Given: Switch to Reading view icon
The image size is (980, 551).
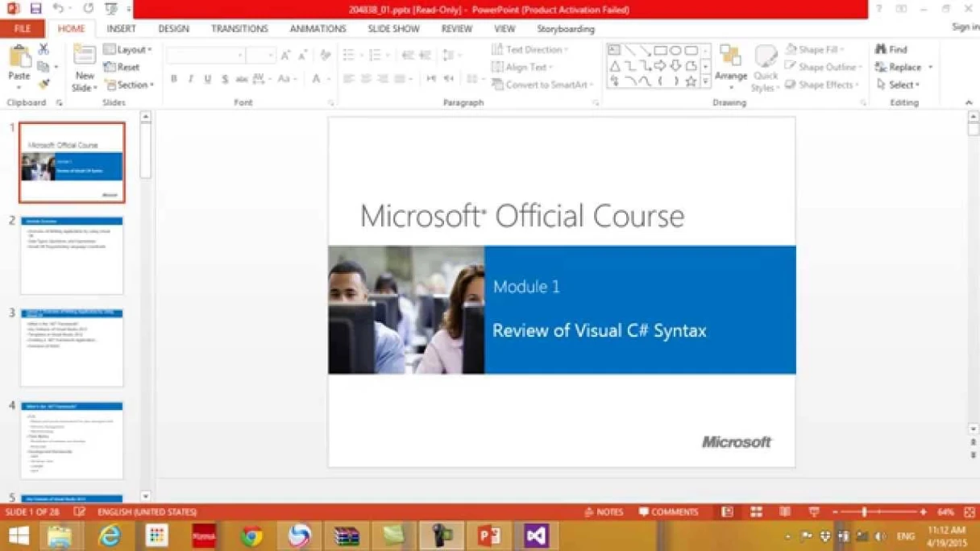Looking at the screenshot, I should [785, 512].
